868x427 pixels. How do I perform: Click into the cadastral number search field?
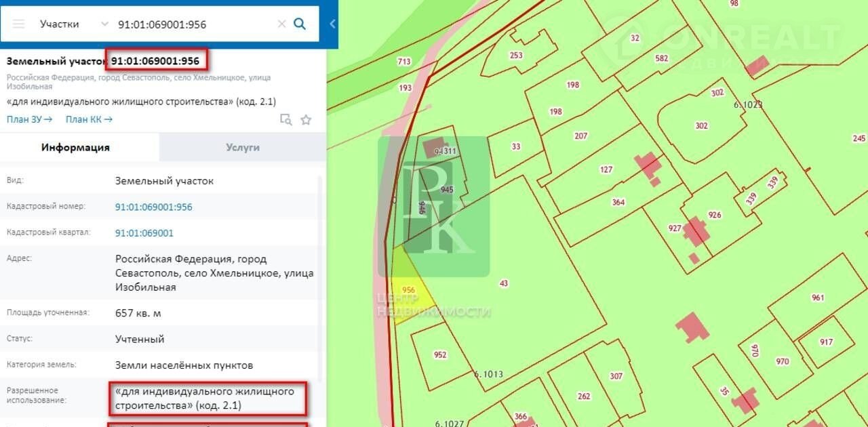[x=193, y=24]
